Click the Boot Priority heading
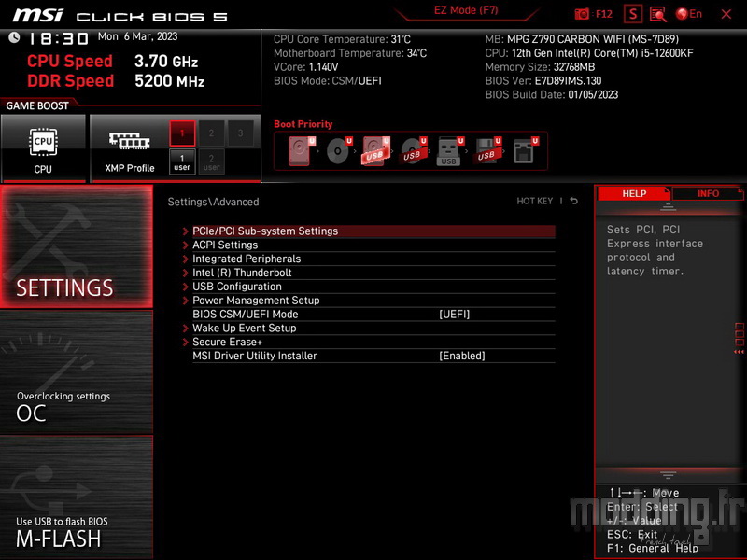The height and width of the screenshot is (560, 747). (x=303, y=124)
